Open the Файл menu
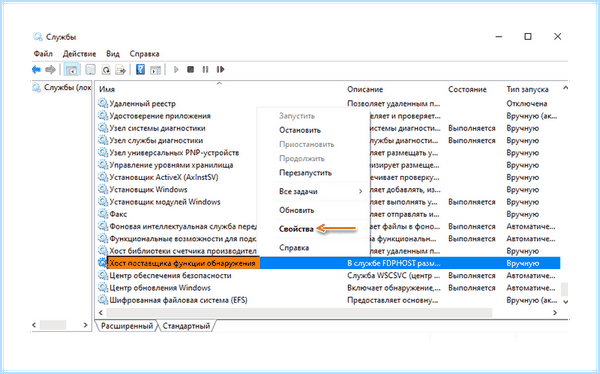Image resolution: width=600 pixels, height=374 pixels. click(x=43, y=54)
